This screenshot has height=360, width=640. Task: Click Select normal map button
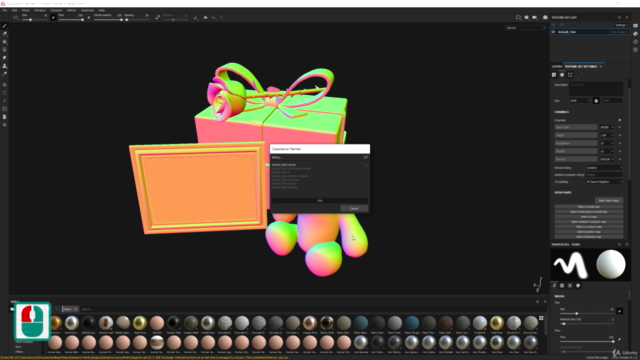[x=589, y=207]
